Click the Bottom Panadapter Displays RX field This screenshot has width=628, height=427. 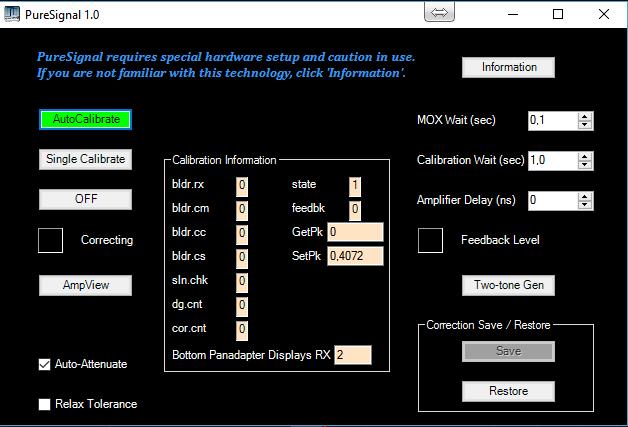353,355
